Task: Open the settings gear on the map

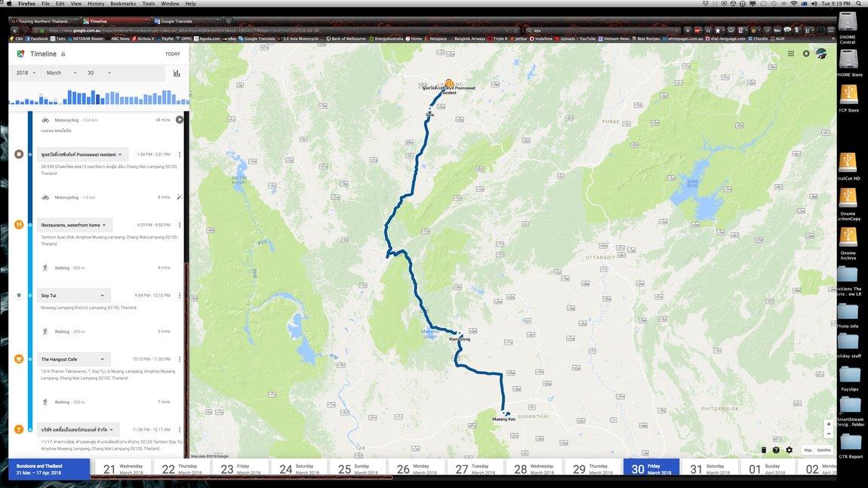Action: (x=790, y=450)
